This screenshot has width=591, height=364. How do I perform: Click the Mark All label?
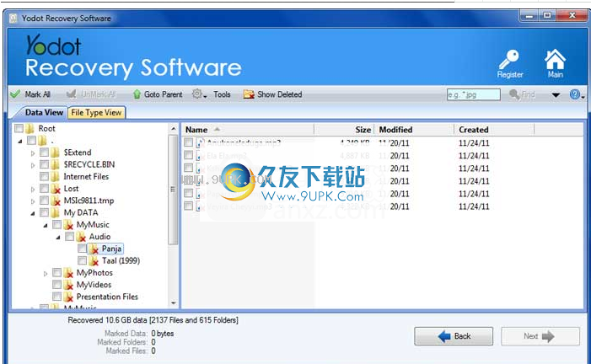[x=37, y=94]
